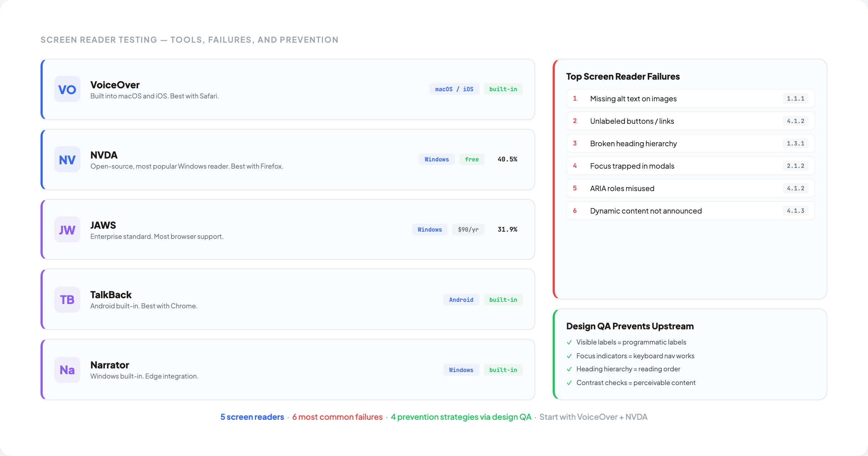Select the $90/yr tag on JAWS
This screenshot has height=456, width=868.
point(468,229)
